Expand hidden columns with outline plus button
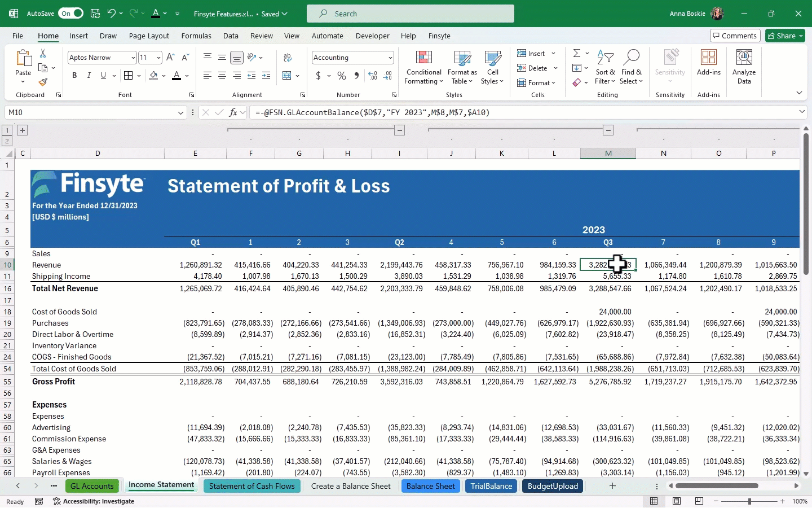This screenshot has height=508, width=812. [23, 130]
